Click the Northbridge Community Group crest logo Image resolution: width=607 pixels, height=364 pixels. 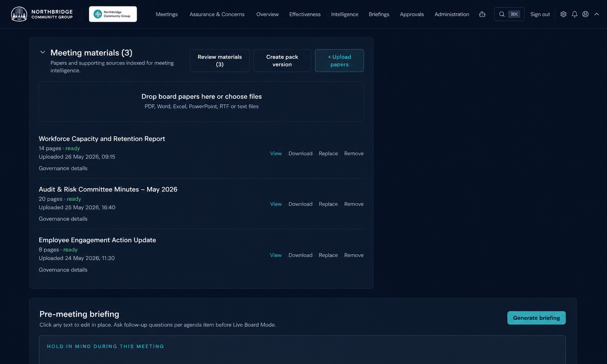[x=19, y=14]
